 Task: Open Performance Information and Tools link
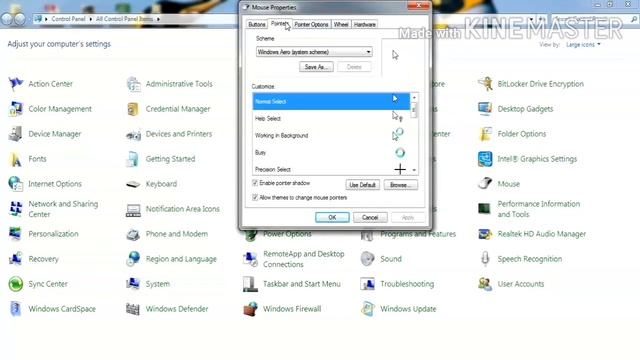pyautogui.click(x=539, y=209)
